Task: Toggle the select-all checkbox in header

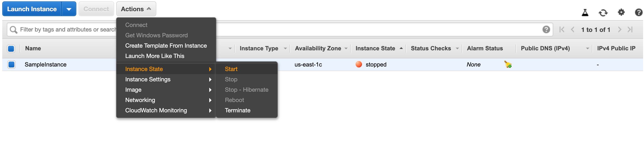Action: click(11, 49)
